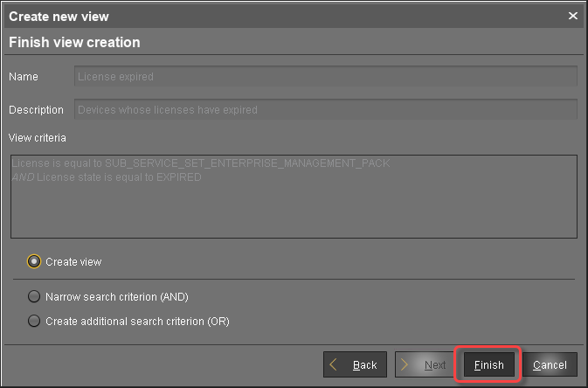Click inside the View criteria text box
The image size is (588, 388).
(294, 210)
